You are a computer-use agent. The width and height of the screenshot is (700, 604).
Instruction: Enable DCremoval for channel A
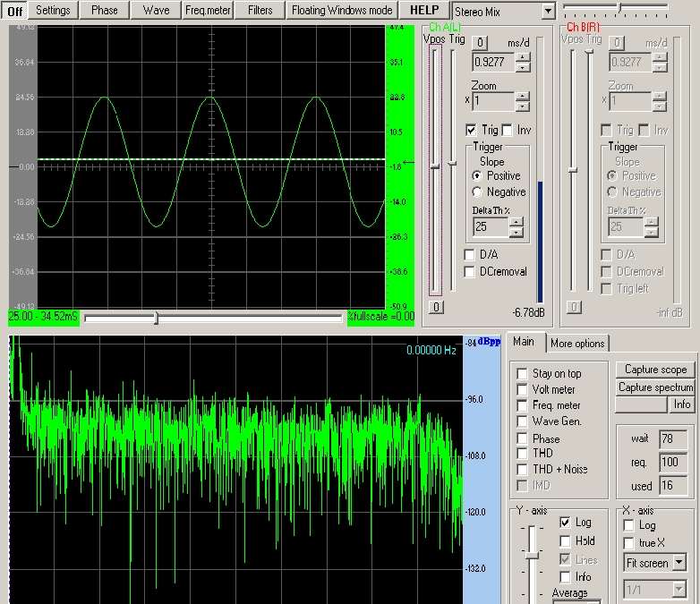(470, 272)
